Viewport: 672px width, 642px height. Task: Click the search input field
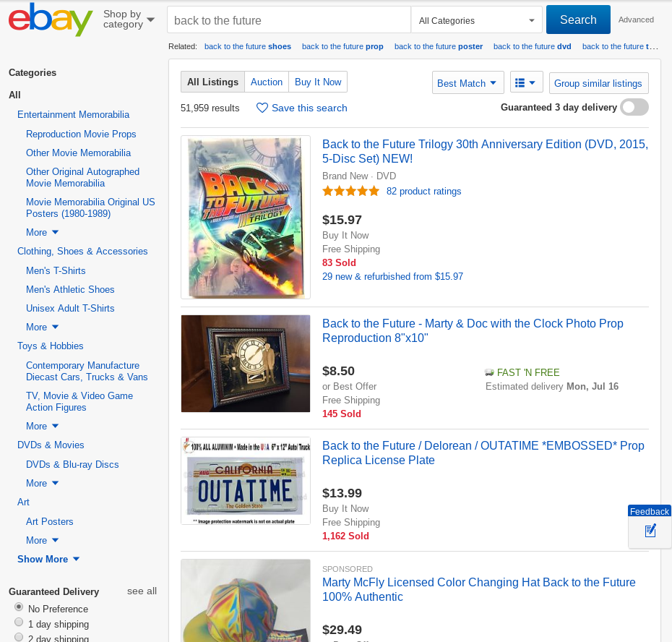288,20
